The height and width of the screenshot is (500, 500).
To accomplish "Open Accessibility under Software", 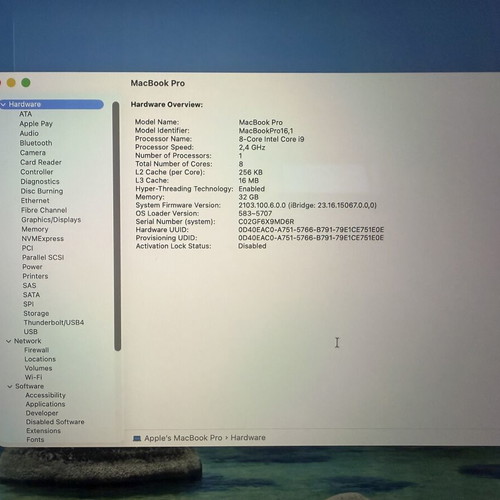I will pyautogui.click(x=46, y=395).
